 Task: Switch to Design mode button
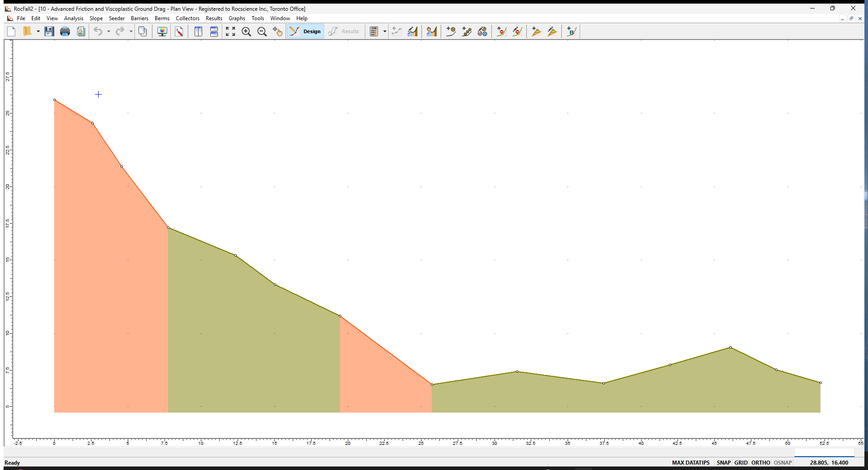point(306,31)
